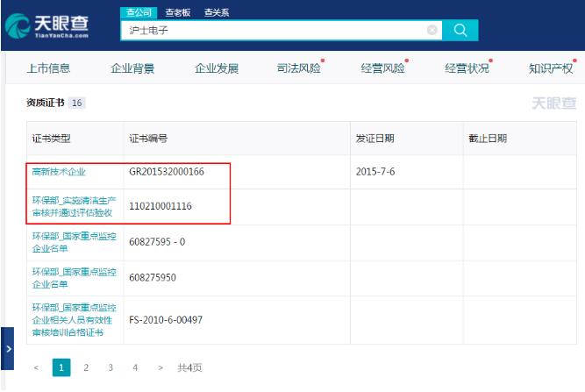Click the next page arrow
585x392 pixels.
coord(160,367)
